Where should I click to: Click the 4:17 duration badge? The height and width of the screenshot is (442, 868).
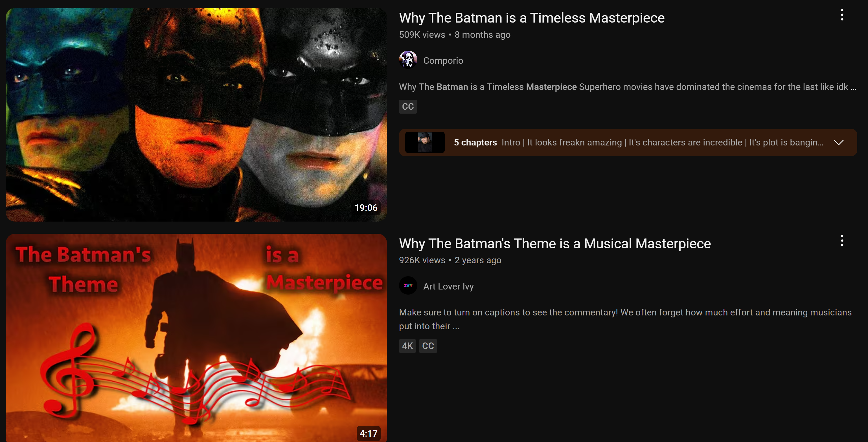click(368, 433)
